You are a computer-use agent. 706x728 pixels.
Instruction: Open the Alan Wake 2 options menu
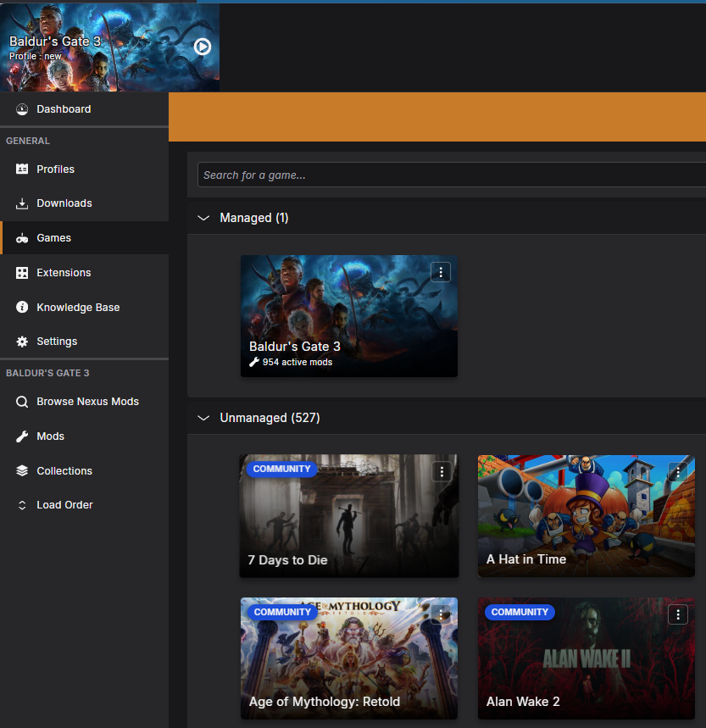(x=678, y=614)
